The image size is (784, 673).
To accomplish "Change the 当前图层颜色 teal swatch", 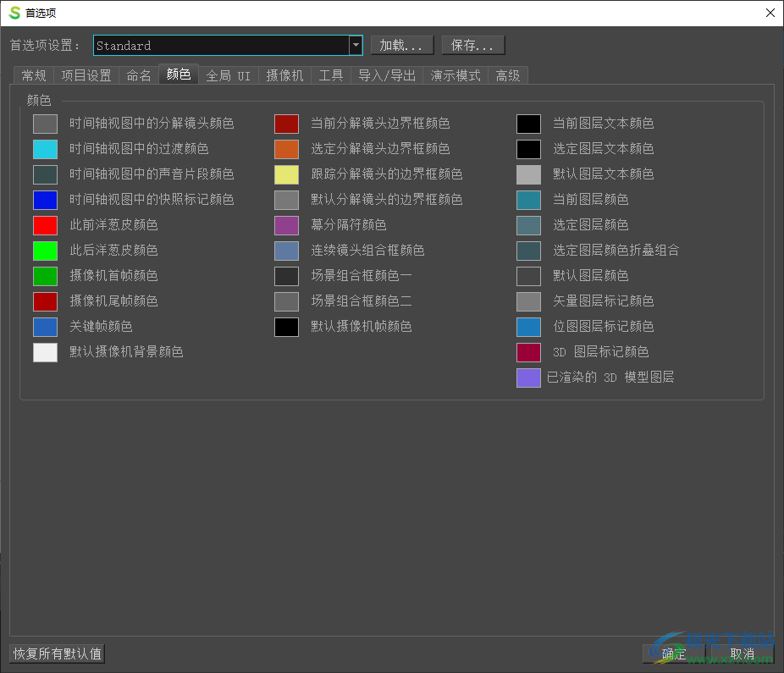I will point(528,200).
